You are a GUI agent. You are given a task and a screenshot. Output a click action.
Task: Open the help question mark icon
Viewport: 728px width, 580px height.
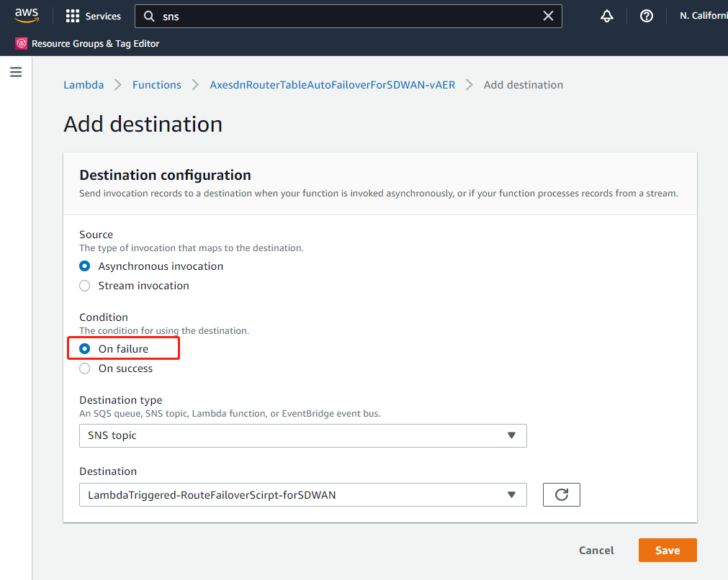(647, 16)
